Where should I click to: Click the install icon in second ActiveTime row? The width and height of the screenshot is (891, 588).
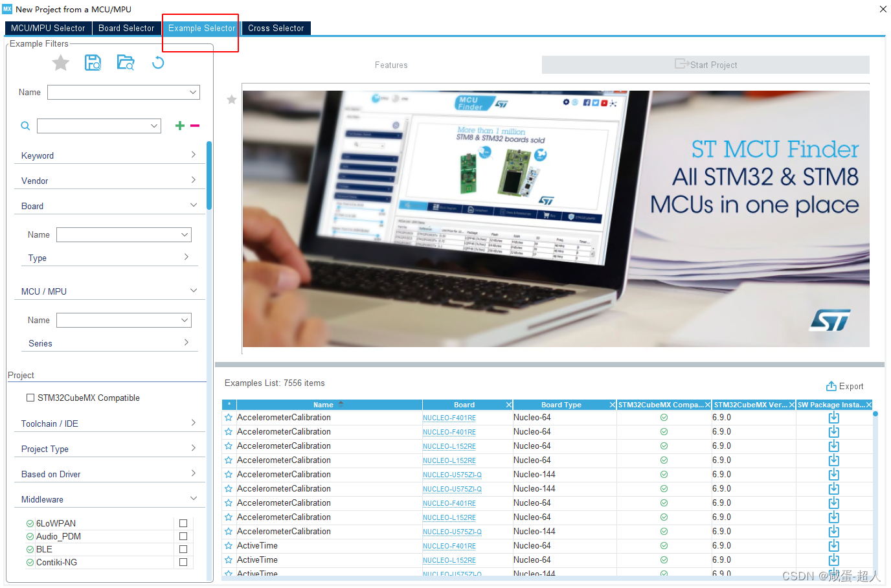(x=834, y=560)
